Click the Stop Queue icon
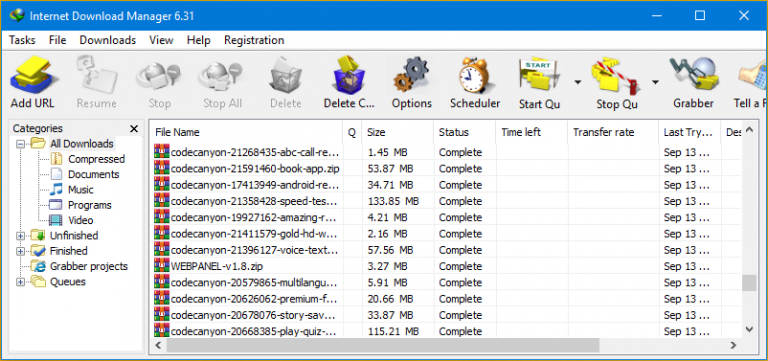The height and width of the screenshot is (361, 768). point(617,76)
